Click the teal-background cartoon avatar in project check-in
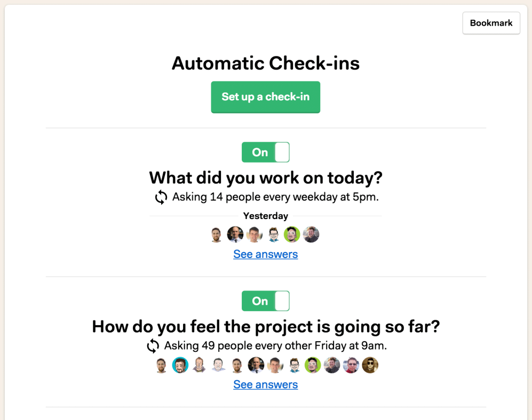532x420 pixels. tap(180, 365)
